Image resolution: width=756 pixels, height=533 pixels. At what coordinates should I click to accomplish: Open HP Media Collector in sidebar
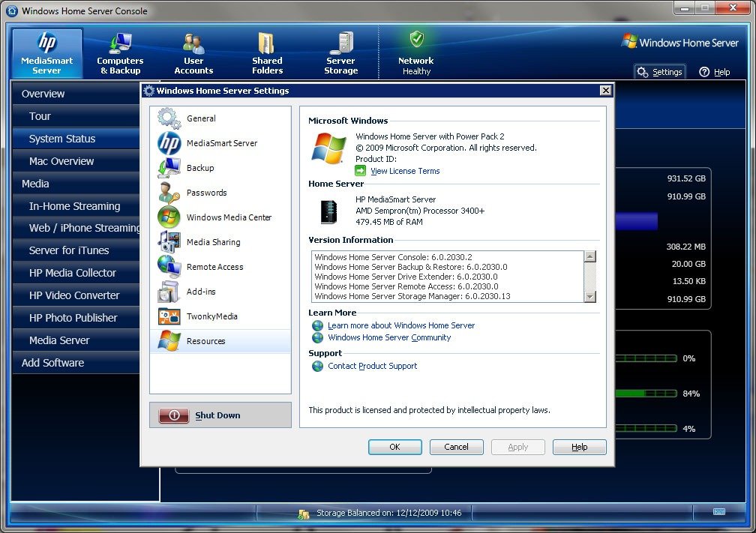(x=76, y=273)
